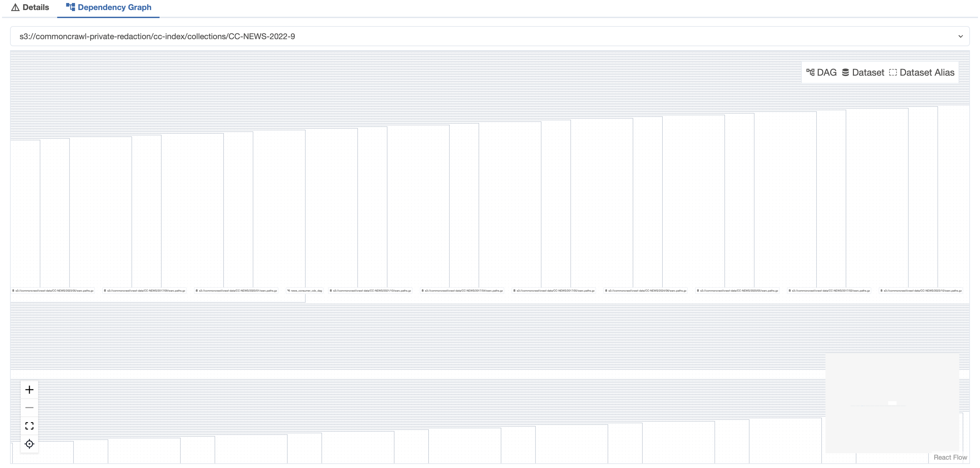Image resolution: width=980 pixels, height=468 pixels.
Task: Select the CC-NEWS/2017/04 warc.paths.gz node
Action: (462, 291)
